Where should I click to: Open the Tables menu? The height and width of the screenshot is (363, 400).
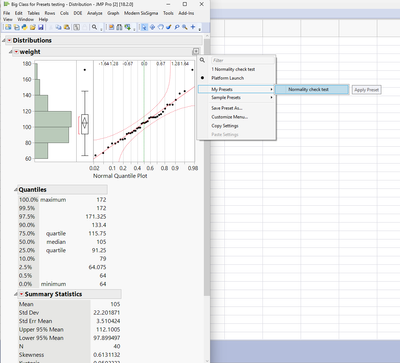pos(33,13)
